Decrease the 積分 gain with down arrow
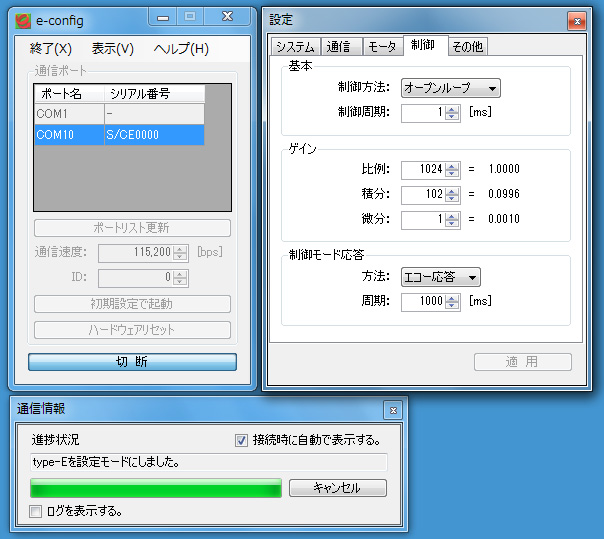Image resolution: width=604 pixels, height=539 pixels. 452,199
